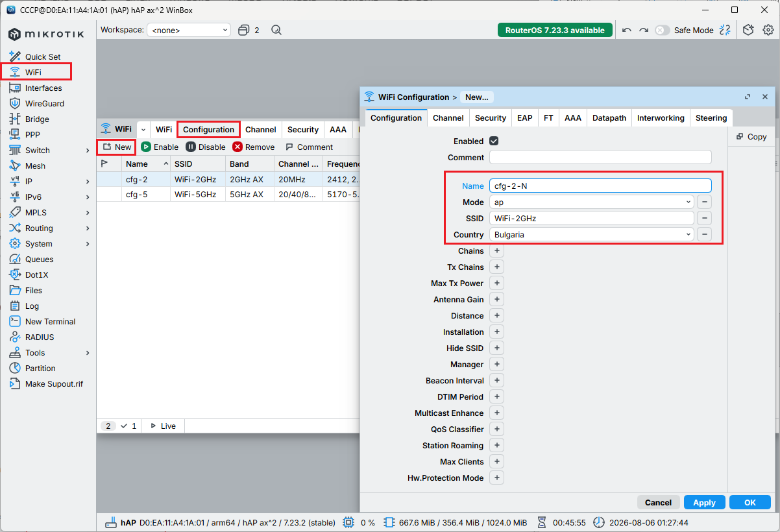Open the settings gear in top toolbar
The height and width of the screenshot is (532, 780).
pos(768,30)
